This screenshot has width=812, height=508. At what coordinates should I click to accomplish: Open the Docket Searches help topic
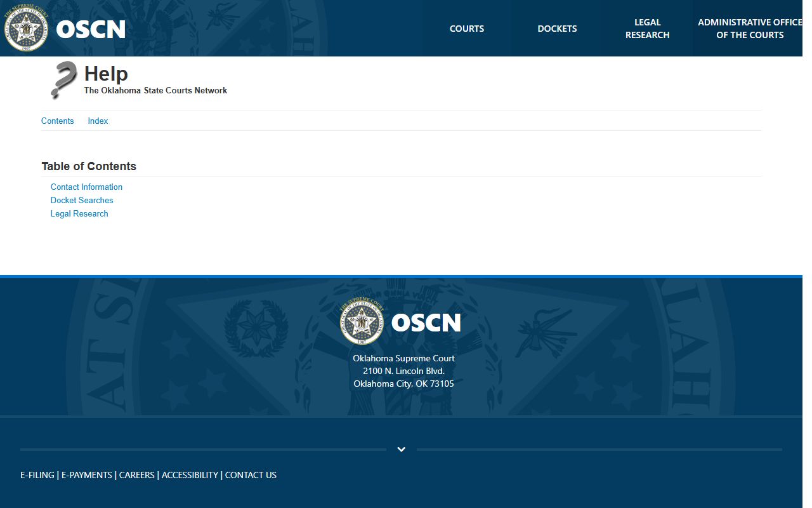pyautogui.click(x=82, y=200)
